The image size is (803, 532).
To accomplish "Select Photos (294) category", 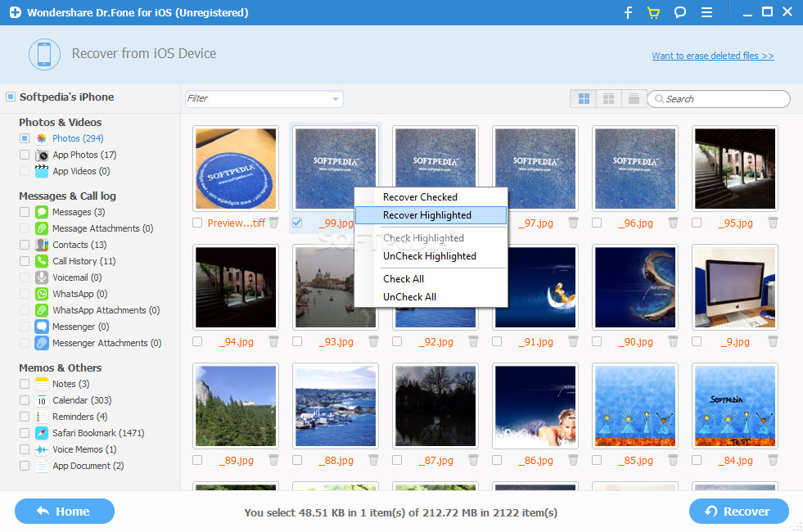I will [78, 138].
